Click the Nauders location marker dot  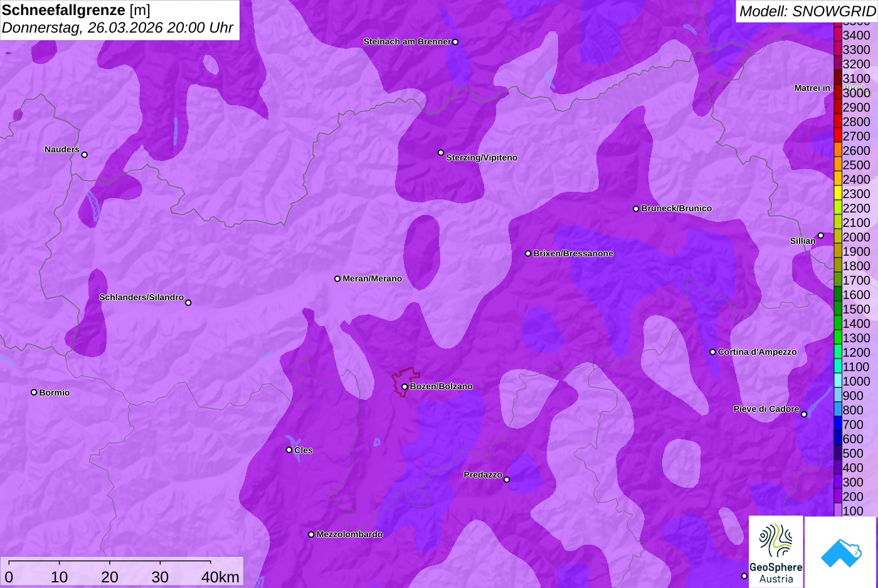[x=85, y=155]
